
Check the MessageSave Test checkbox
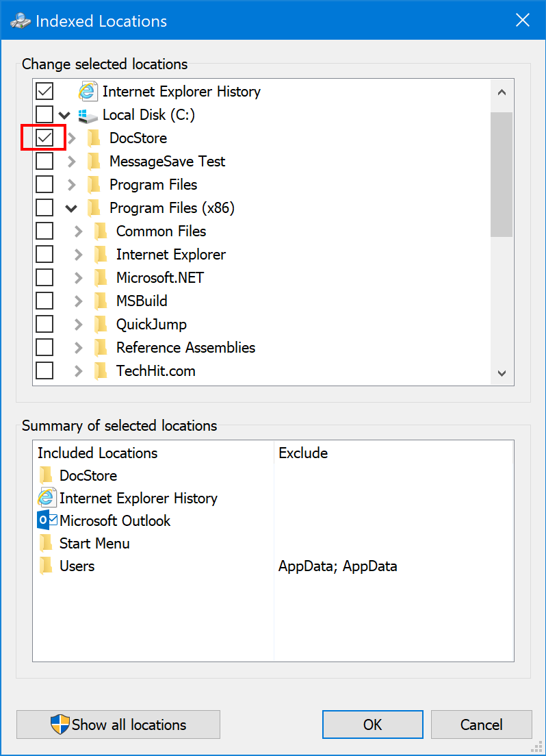[x=44, y=161]
